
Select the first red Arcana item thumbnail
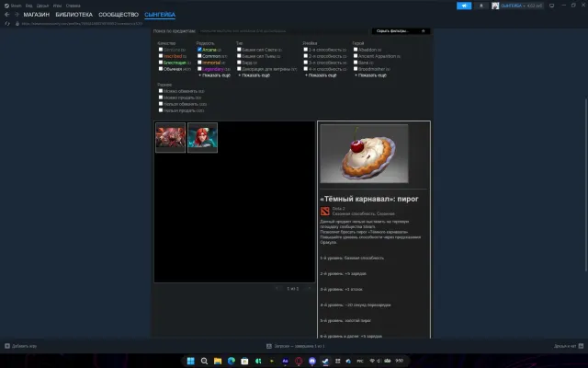(170, 137)
